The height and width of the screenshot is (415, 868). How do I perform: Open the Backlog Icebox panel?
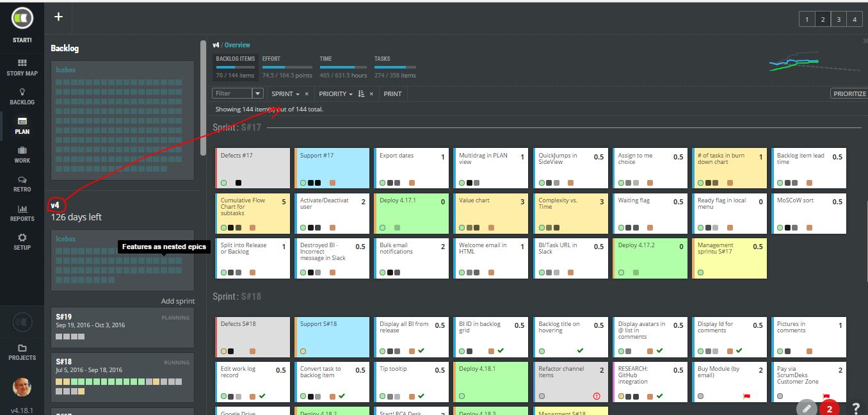tap(122, 121)
